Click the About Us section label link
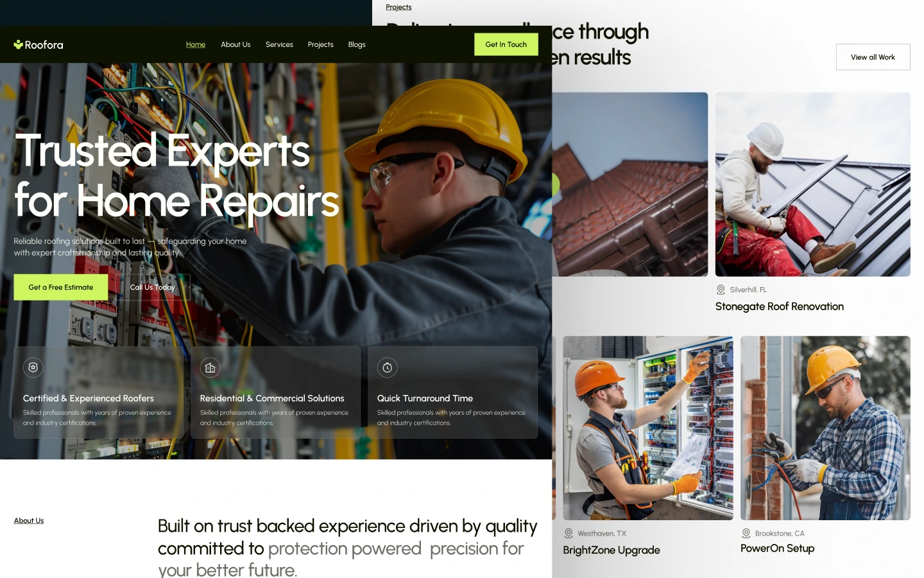The height and width of the screenshot is (578, 924). click(29, 521)
